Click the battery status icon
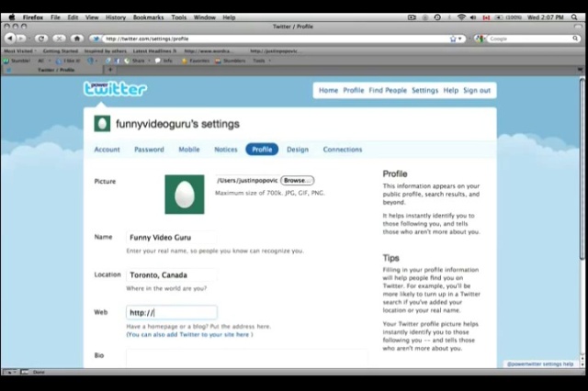Viewport: 588px width, 391px height. point(499,17)
